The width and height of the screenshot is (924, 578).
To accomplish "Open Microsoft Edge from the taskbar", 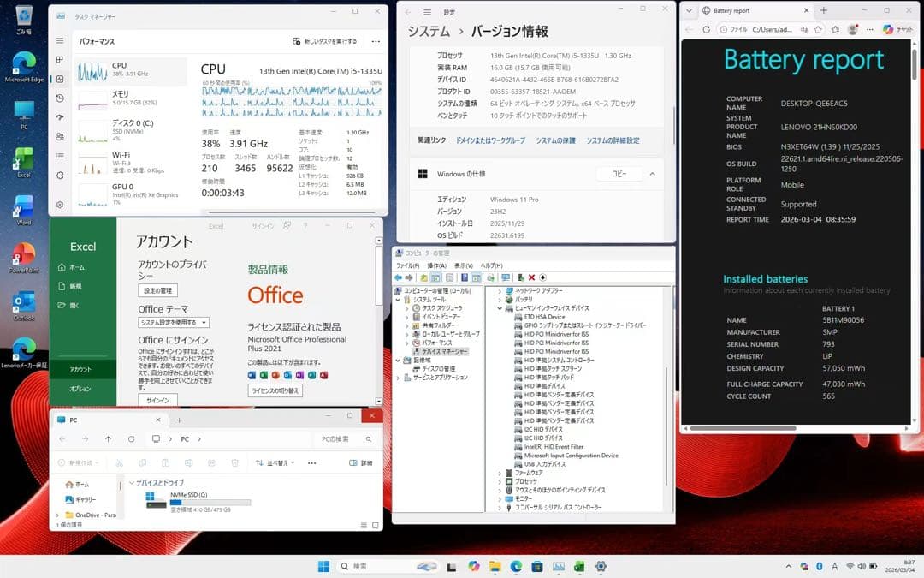I will click(x=516, y=567).
